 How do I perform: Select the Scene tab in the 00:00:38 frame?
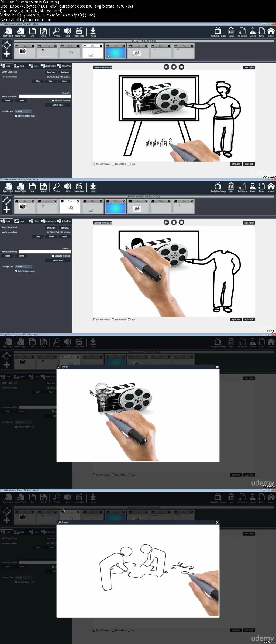pyautogui.click(x=5, y=221)
